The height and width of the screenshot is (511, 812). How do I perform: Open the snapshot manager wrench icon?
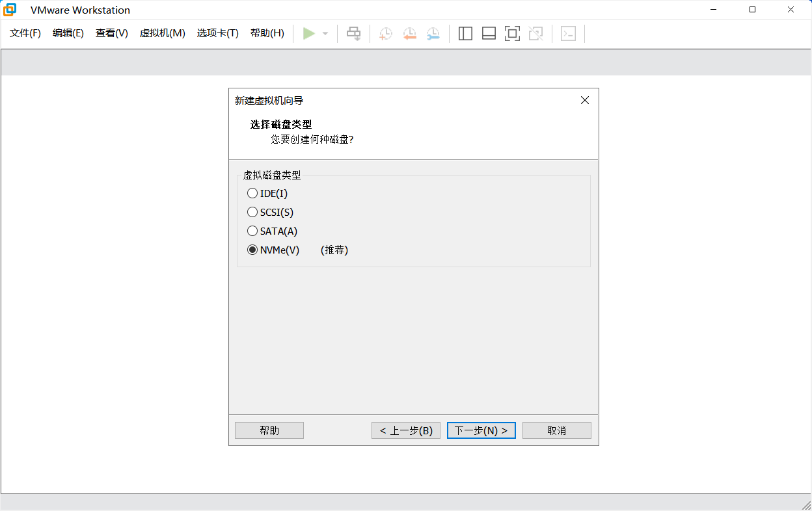coord(433,34)
